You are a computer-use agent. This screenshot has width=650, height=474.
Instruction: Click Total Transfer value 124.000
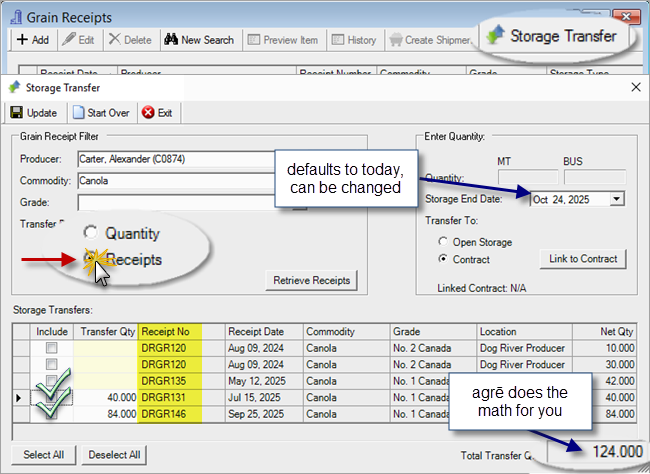point(617,451)
